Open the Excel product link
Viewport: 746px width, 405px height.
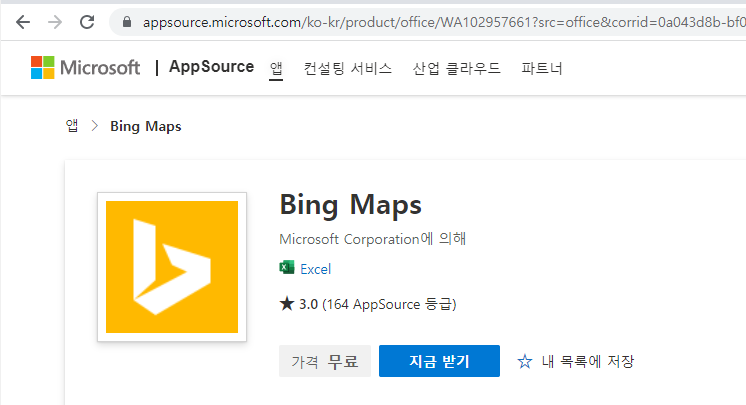315,269
